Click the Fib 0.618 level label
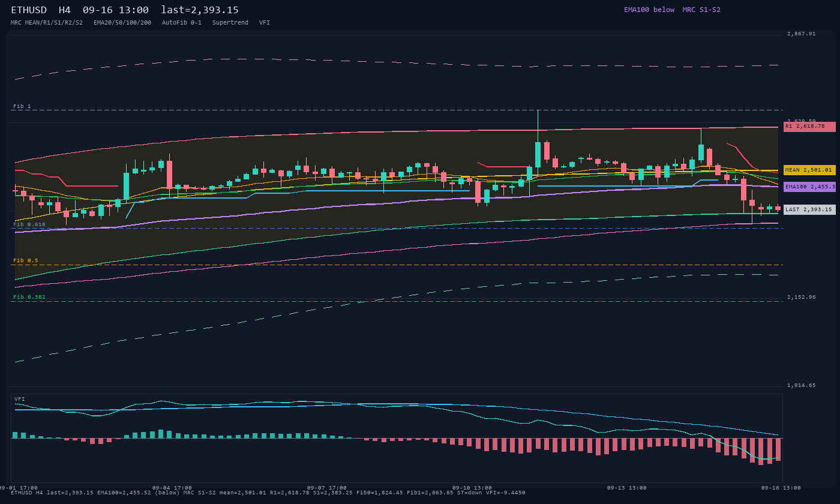Image resolution: width=840 pixels, height=504 pixels. (29, 224)
